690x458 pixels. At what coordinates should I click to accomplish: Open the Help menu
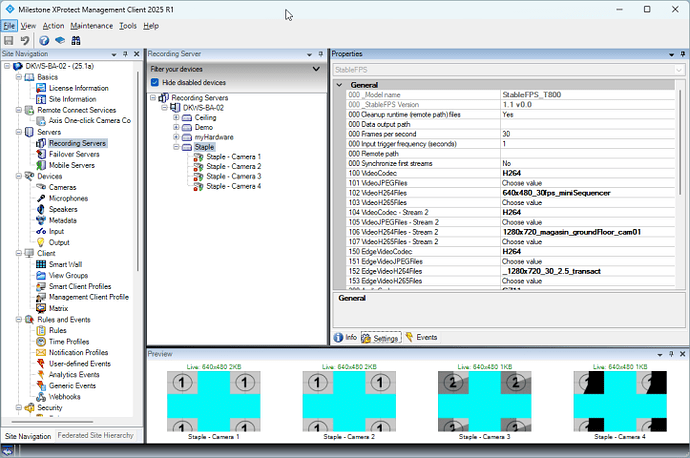pyautogui.click(x=151, y=26)
